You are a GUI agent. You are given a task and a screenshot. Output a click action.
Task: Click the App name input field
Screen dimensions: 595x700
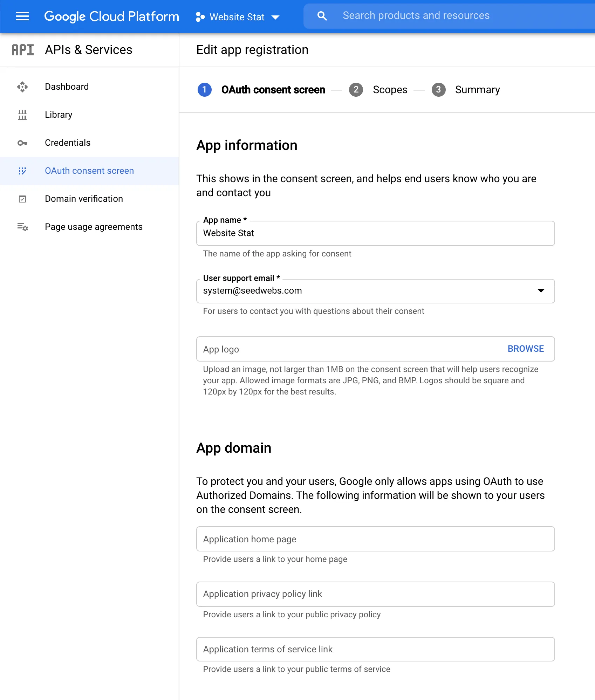375,233
